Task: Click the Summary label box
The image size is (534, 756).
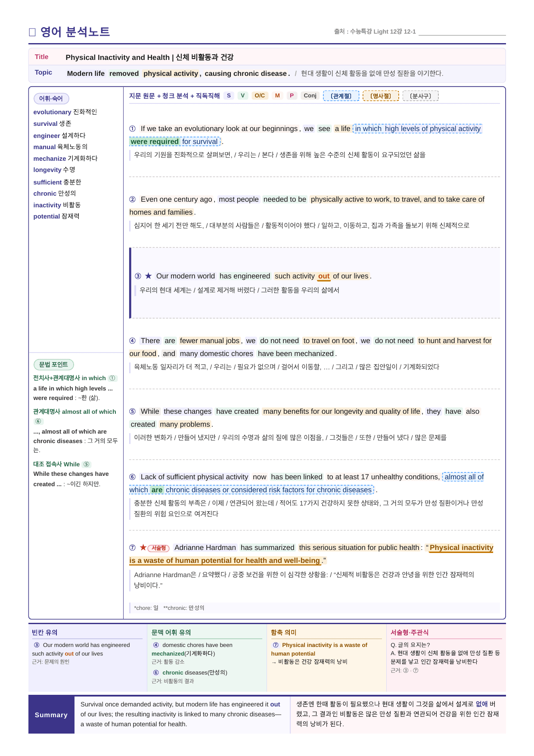Action: click(51, 715)
